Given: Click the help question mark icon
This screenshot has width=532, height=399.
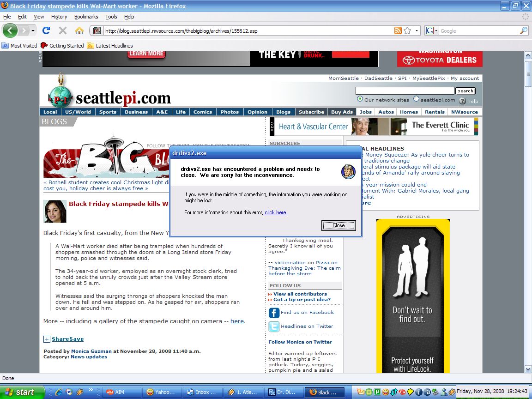Looking at the screenshot, I should (462, 101).
